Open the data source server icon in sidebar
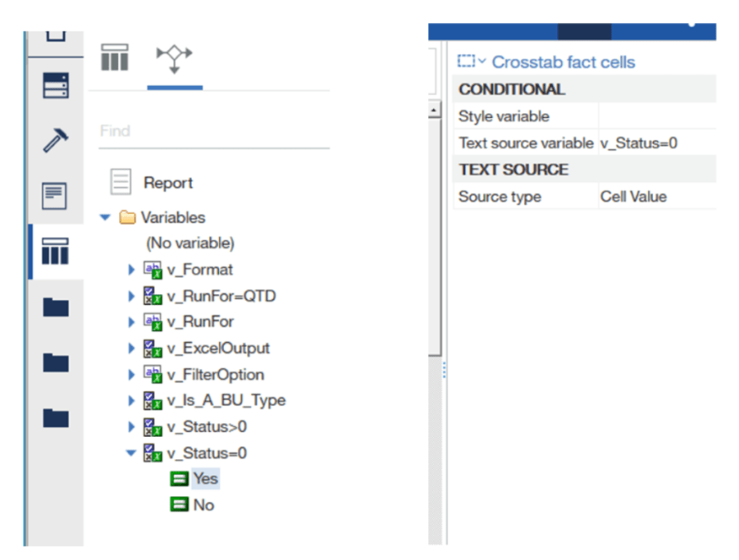 pyautogui.click(x=55, y=85)
